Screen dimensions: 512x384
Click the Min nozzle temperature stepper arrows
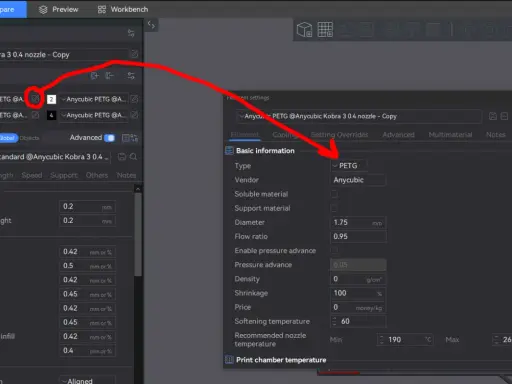coord(382,340)
